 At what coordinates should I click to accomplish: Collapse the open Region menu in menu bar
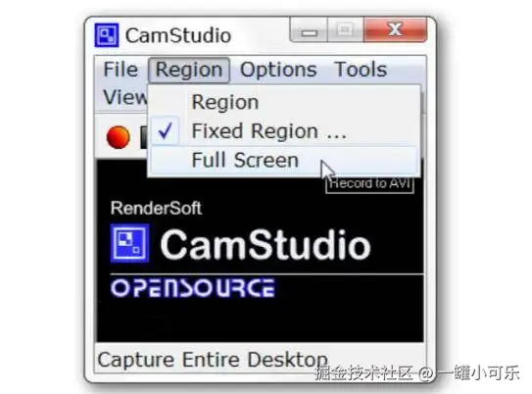tap(189, 70)
